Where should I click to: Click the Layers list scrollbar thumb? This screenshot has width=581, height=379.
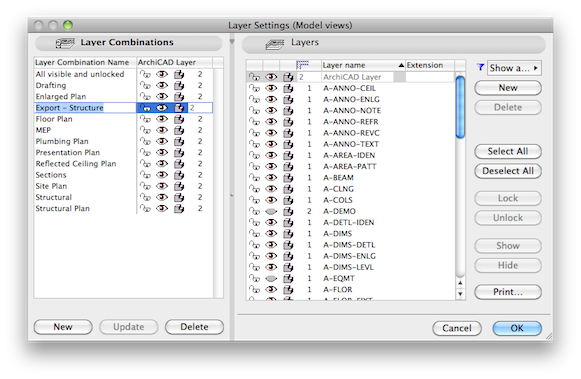click(460, 107)
